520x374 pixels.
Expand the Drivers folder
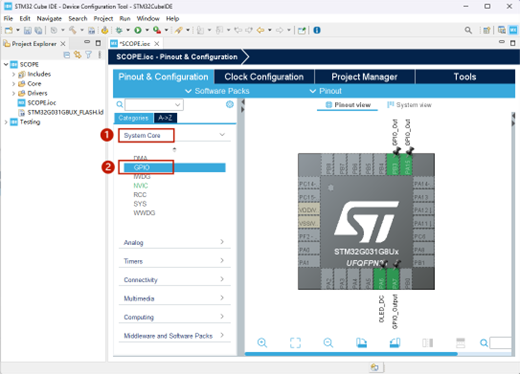[13, 93]
